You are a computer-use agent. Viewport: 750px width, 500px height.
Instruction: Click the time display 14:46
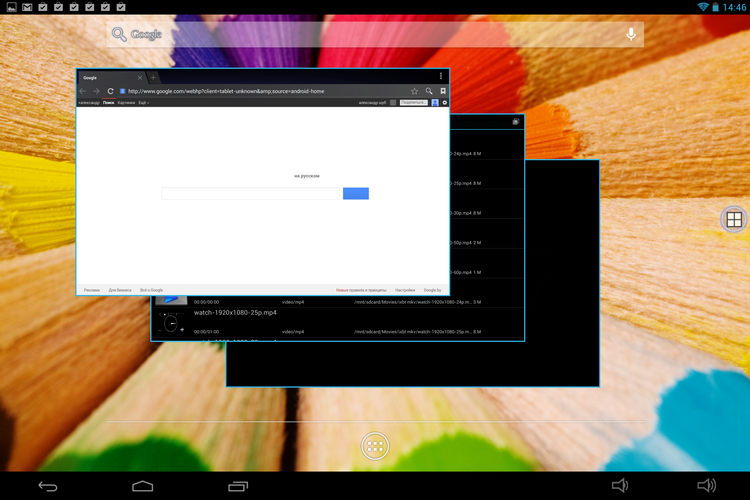(734, 7)
